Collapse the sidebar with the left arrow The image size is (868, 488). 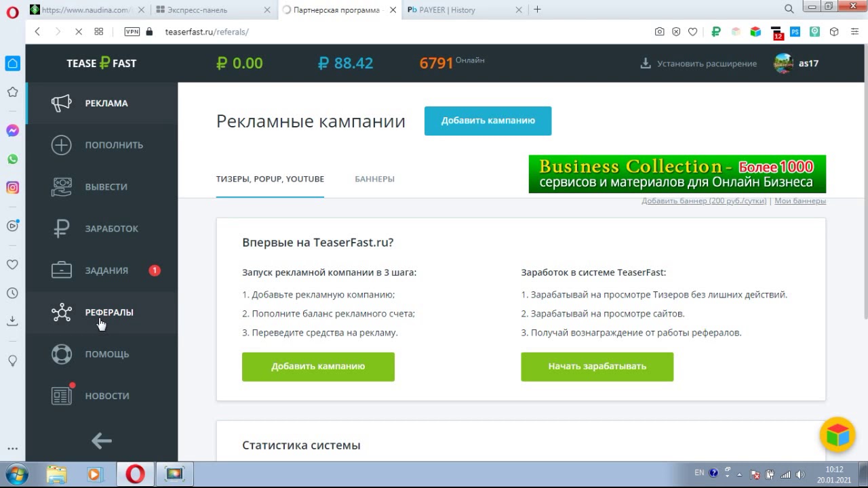click(102, 441)
